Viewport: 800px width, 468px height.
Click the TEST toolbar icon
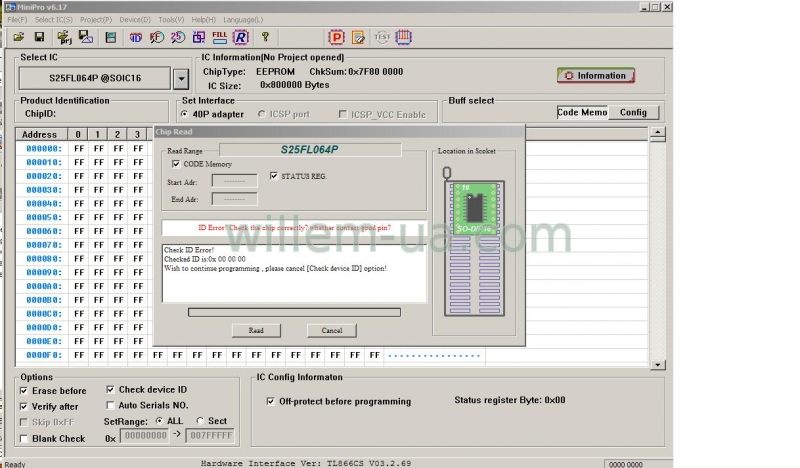pos(381,37)
